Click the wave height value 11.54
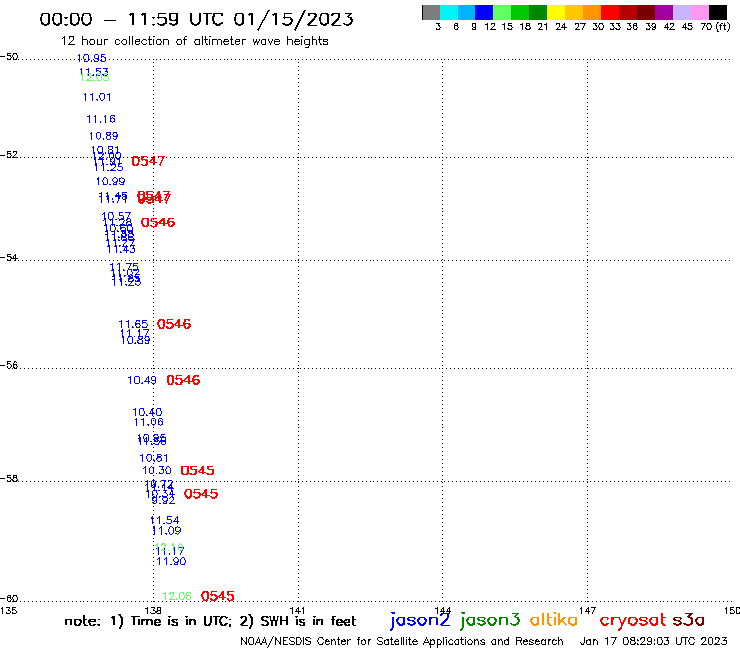 coord(165,520)
